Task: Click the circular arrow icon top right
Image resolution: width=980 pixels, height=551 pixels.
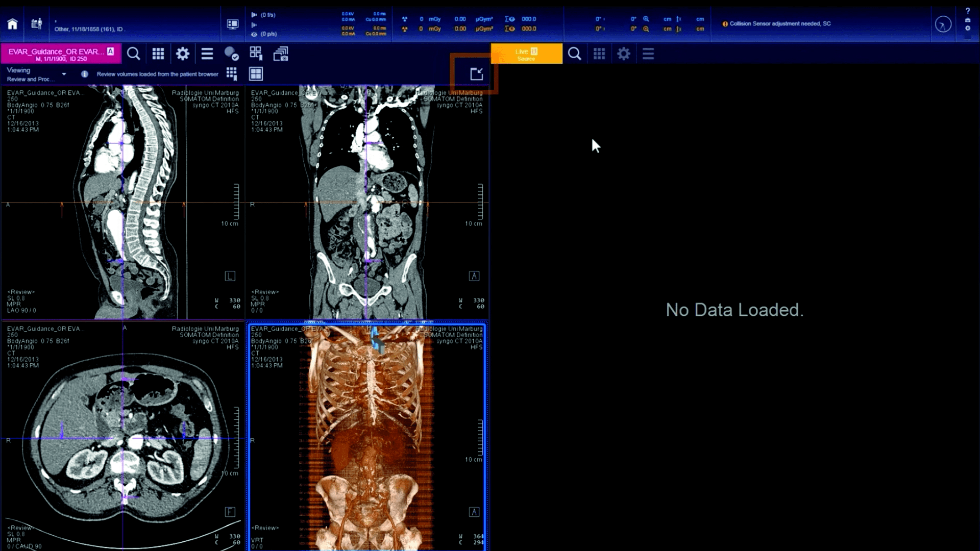Action: pos(943,24)
